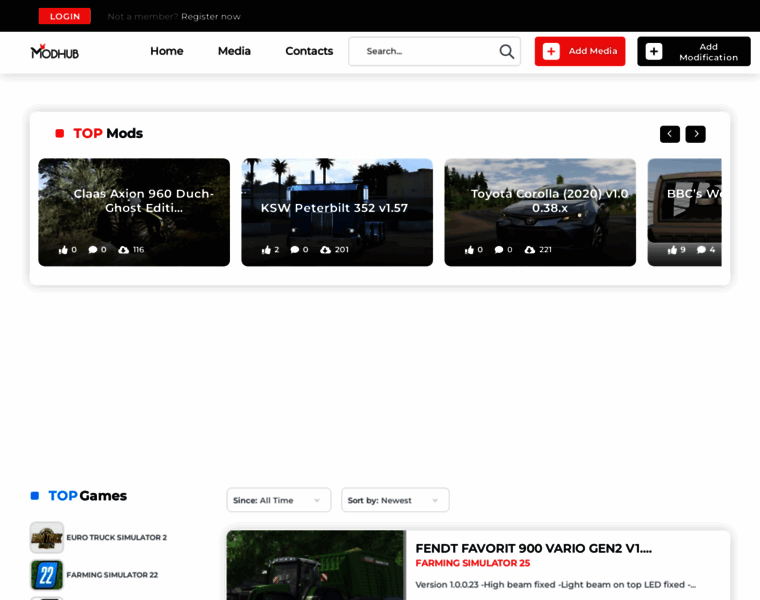Click the Add Media button
The width and height of the screenshot is (760, 600).
click(580, 51)
